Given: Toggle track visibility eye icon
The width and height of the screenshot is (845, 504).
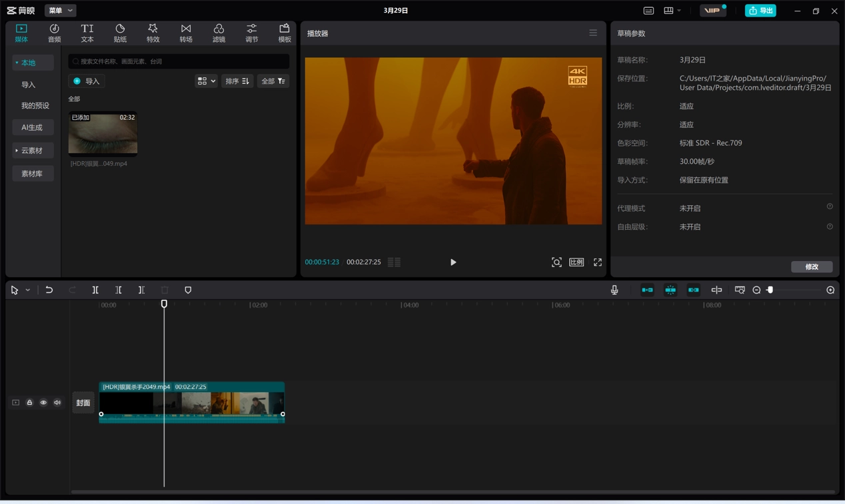Looking at the screenshot, I should pyautogui.click(x=43, y=403).
